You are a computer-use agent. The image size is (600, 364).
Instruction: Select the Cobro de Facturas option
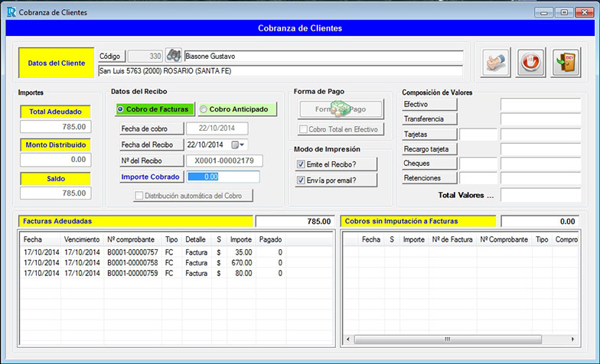[155, 109]
